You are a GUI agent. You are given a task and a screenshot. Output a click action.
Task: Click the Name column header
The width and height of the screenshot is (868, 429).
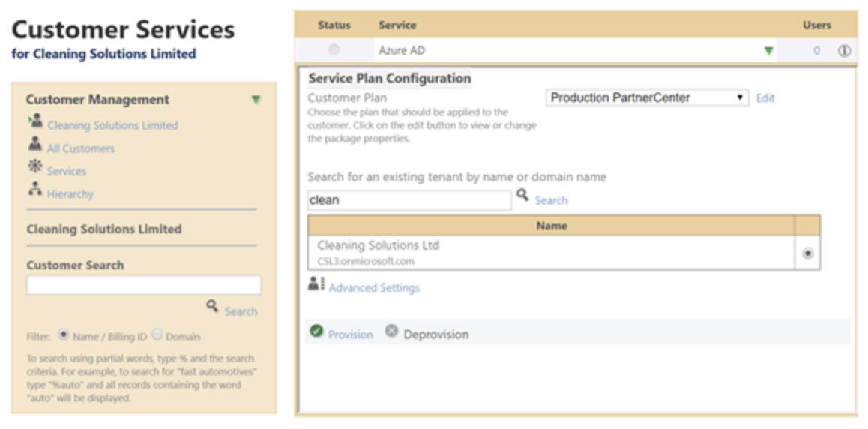tap(552, 226)
